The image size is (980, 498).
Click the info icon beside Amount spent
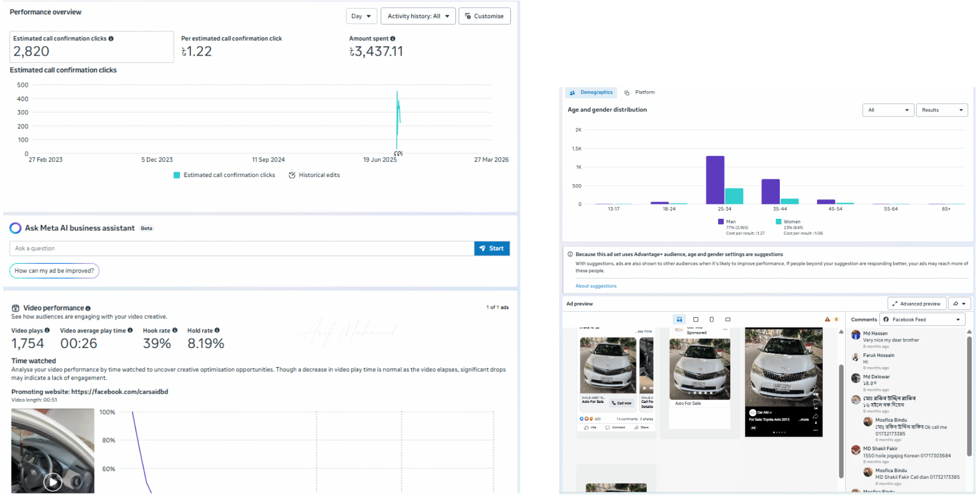[393, 38]
